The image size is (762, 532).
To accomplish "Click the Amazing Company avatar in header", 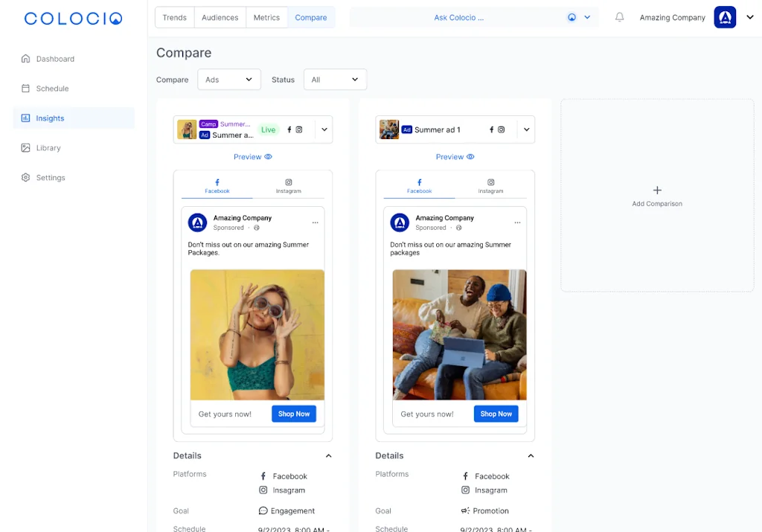I will coord(725,18).
